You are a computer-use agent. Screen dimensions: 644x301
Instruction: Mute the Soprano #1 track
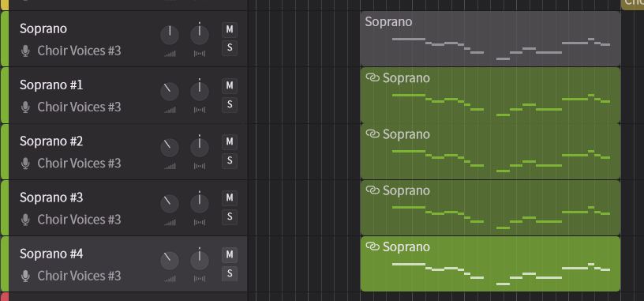230,86
